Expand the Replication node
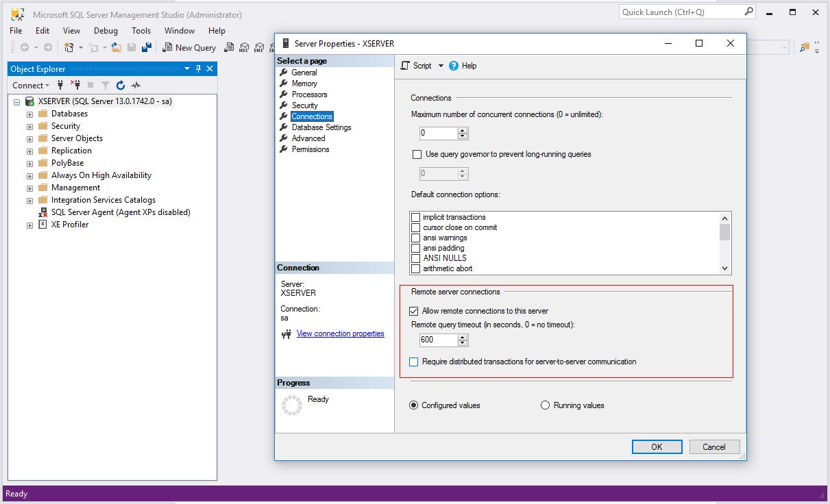This screenshot has width=830, height=504. (29, 151)
